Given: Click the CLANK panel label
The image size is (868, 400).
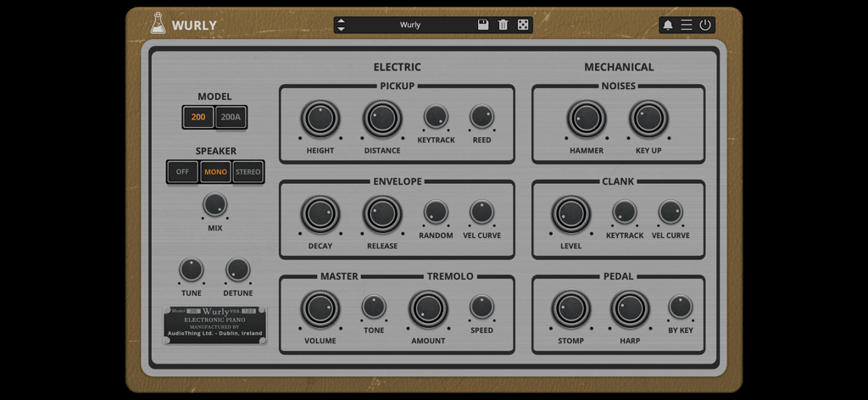Looking at the screenshot, I should pos(618,181).
